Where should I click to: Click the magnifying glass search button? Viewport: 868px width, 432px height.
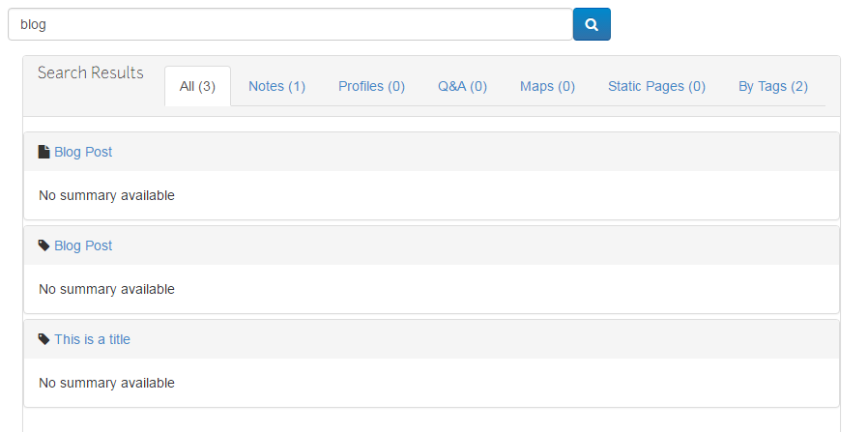(x=592, y=25)
